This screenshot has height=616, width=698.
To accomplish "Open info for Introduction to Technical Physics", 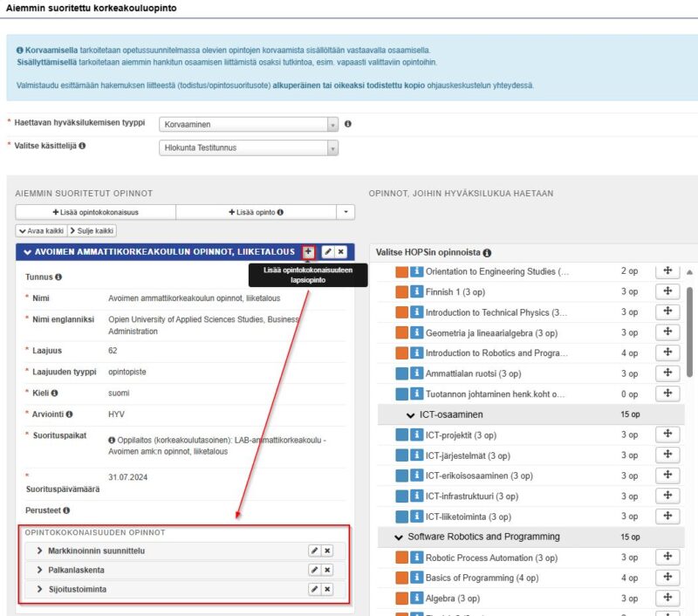I will (x=417, y=312).
